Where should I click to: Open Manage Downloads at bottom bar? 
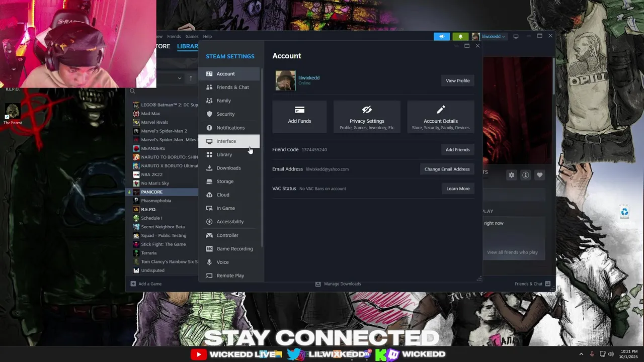click(x=338, y=284)
